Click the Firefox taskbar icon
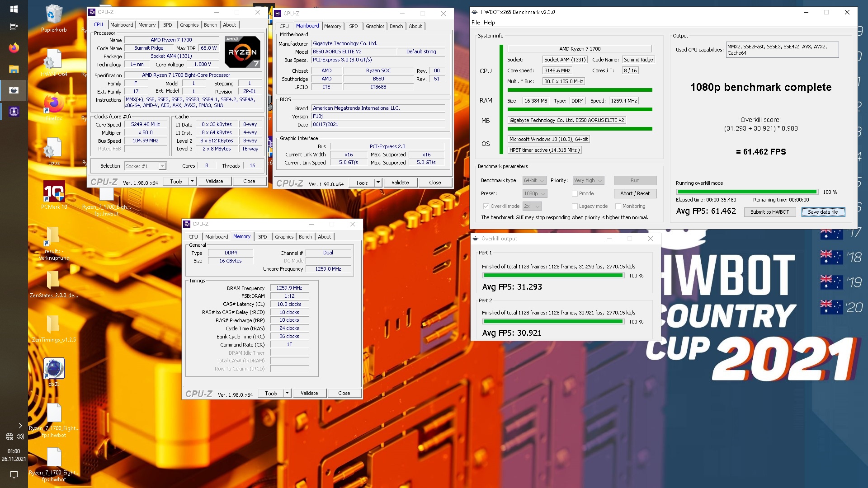Viewport: 868px width, 488px height. [14, 48]
